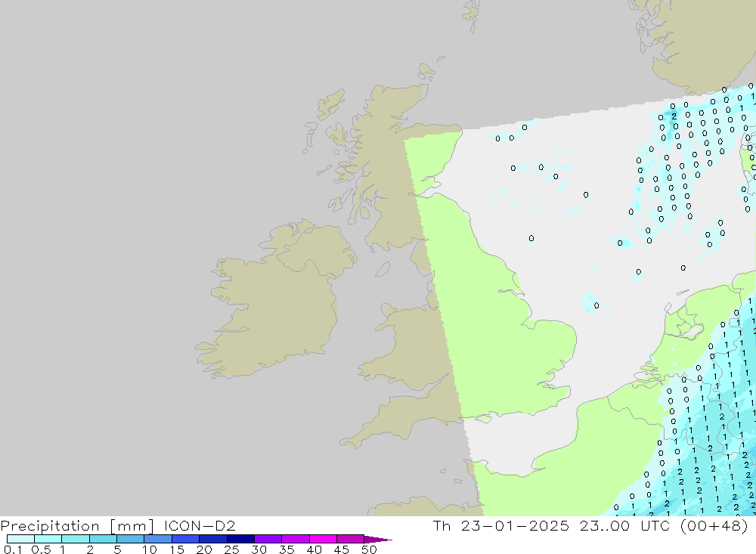Click the '23..00 UTC' time text
Screen dimensions: 756x554
[625, 525]
